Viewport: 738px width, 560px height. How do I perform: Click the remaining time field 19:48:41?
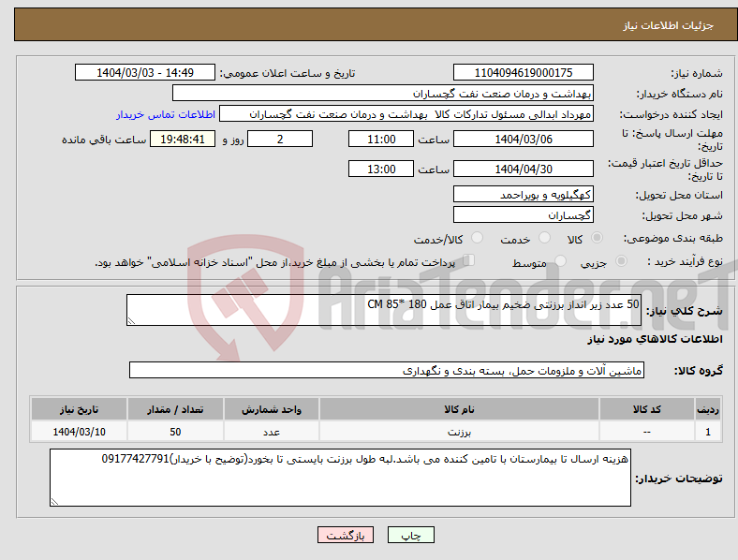[x=183, y=140]
